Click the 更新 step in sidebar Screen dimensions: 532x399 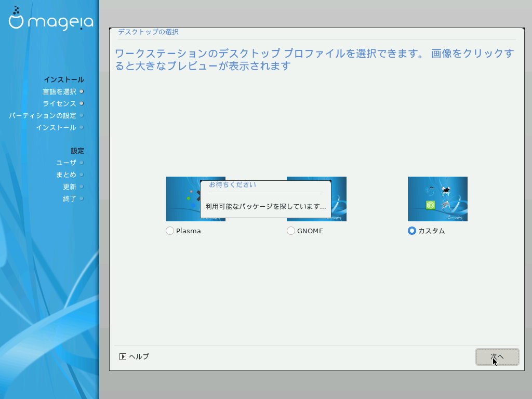pyautogui.click(x=70, y=187)
